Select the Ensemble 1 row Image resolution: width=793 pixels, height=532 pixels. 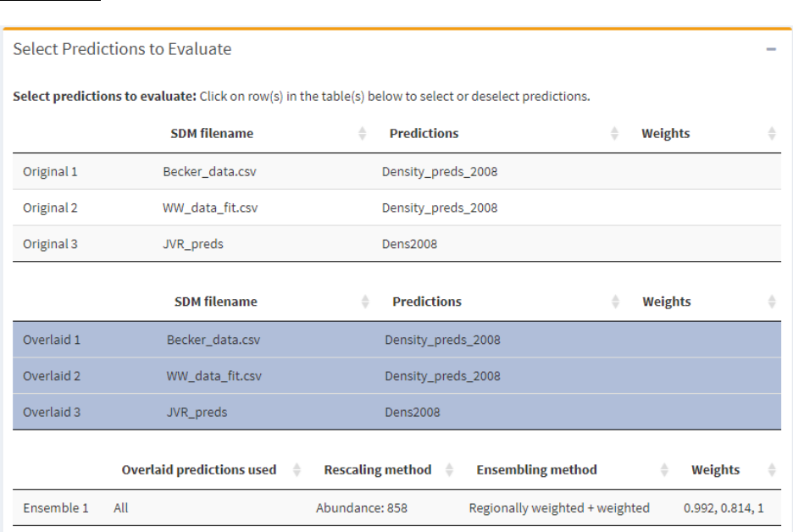tap(397, 507)
